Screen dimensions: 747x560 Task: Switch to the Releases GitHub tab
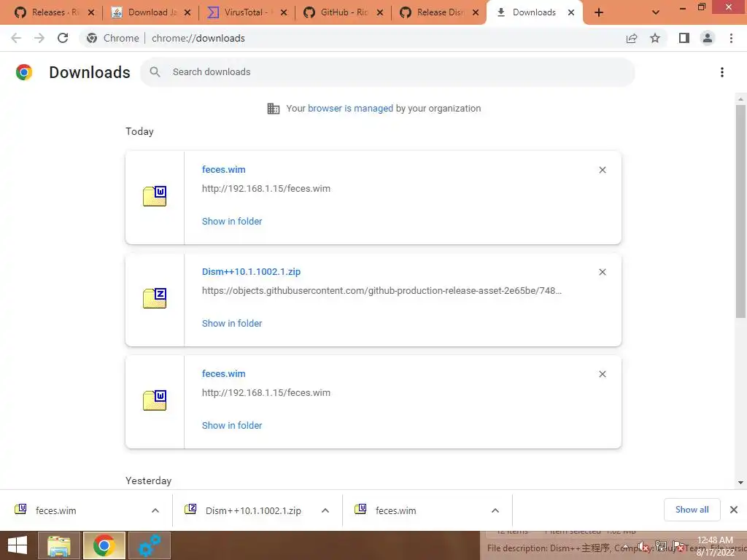(x=46, y=12)
